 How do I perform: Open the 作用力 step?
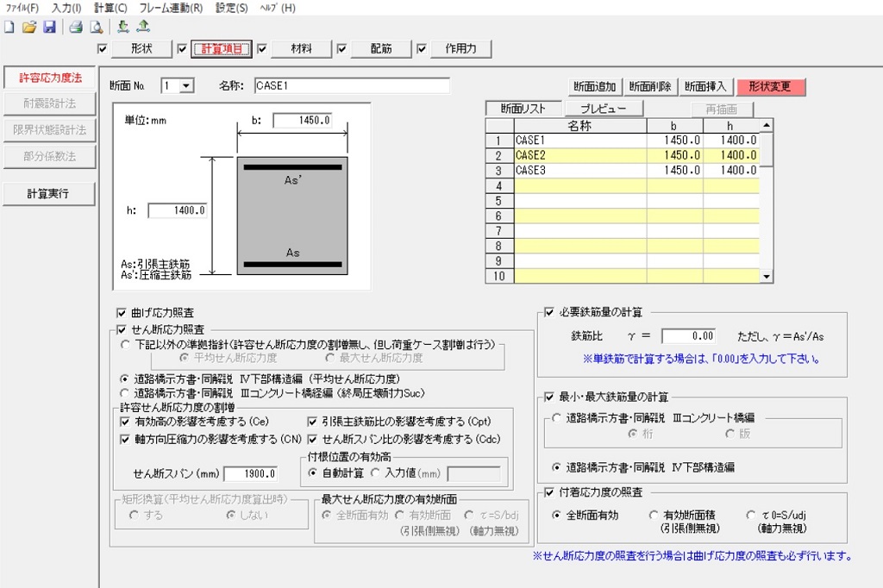(x=461, y=49)
